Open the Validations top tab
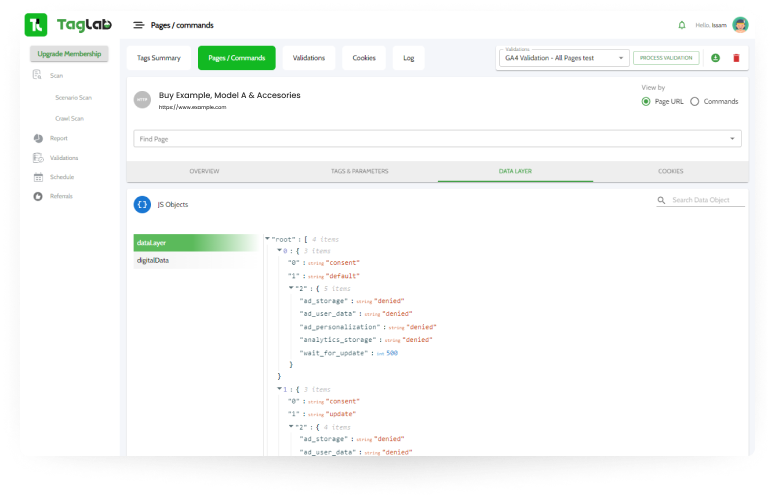 [309, 58]
